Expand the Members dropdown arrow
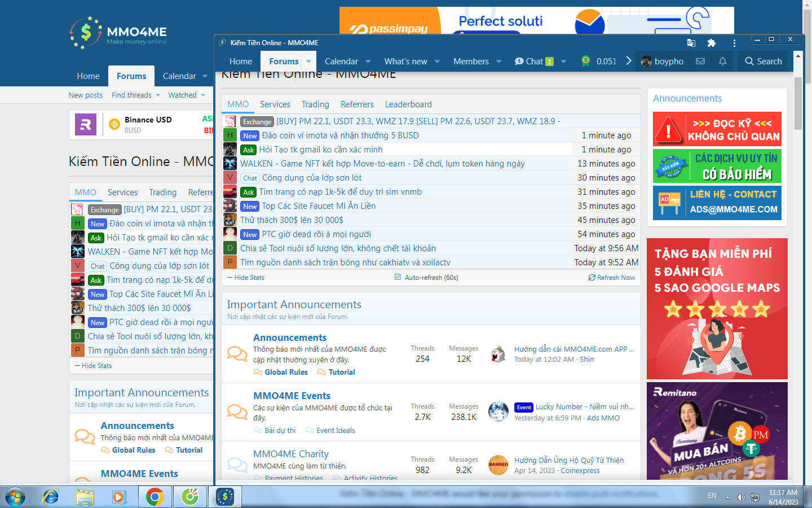 point(498,61)
